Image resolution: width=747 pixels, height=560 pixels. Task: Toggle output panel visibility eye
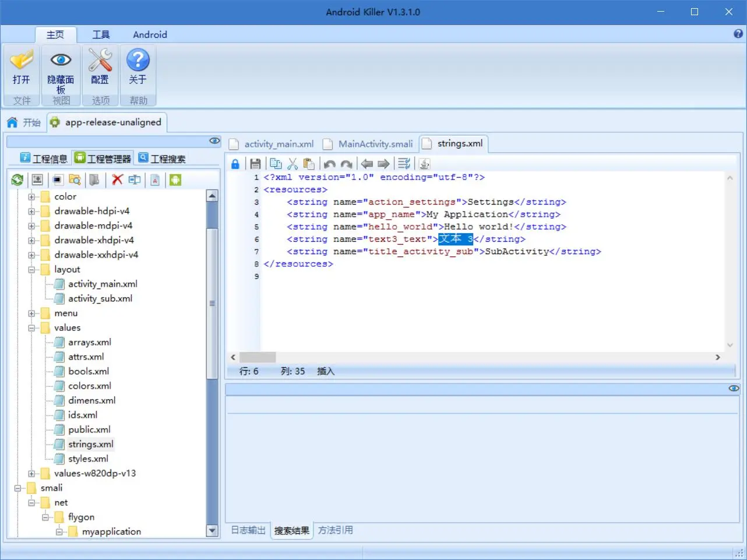(x=734, y=388)
